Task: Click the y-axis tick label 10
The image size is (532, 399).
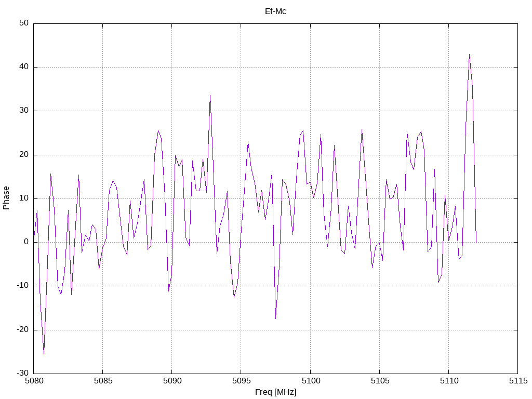Action: 24,198
